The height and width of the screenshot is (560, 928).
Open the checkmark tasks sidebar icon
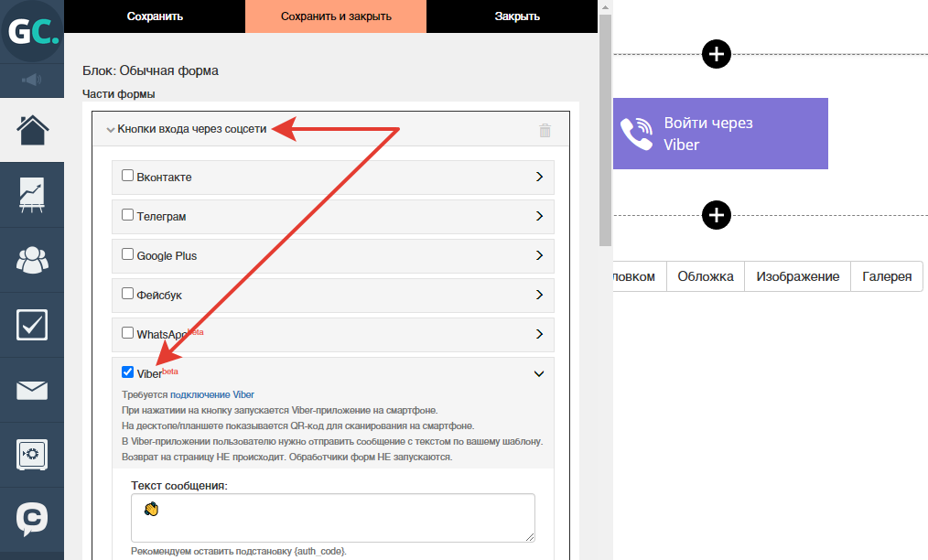32,325
